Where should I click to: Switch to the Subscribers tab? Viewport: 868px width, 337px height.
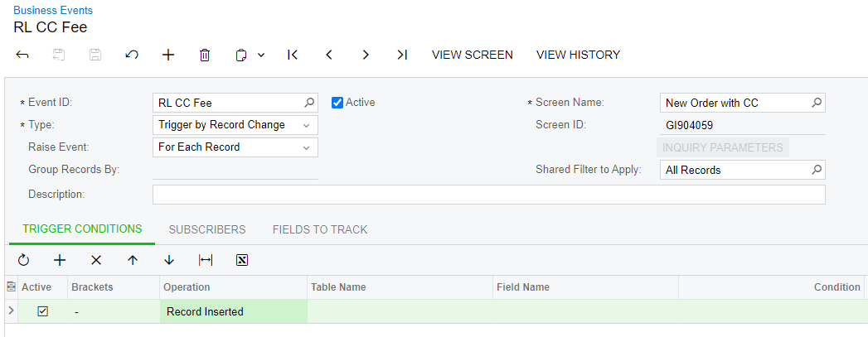coord(207,229)
